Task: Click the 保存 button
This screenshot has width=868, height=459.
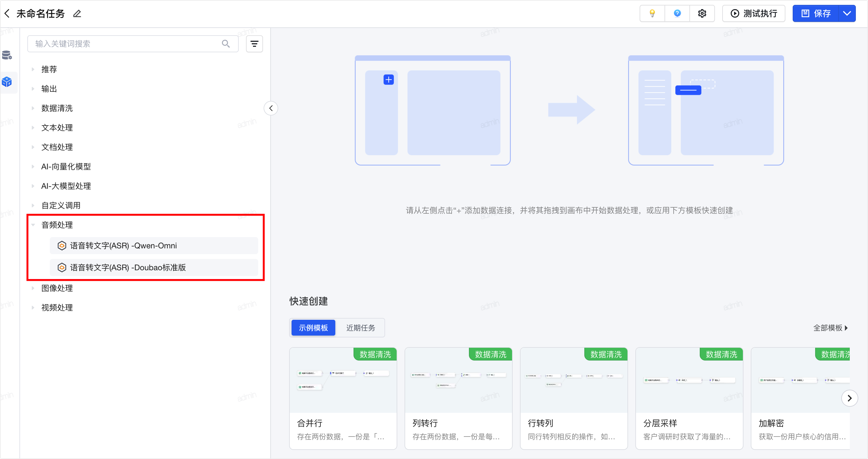Action: [x=815, y=13]
